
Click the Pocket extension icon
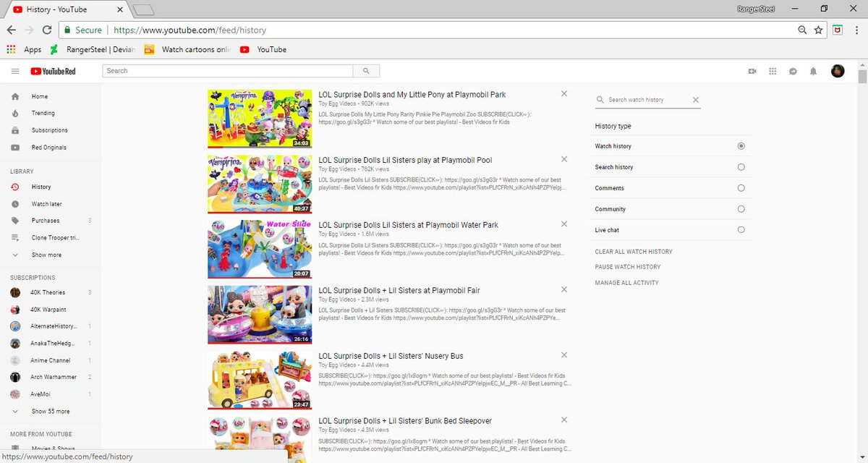838,30
